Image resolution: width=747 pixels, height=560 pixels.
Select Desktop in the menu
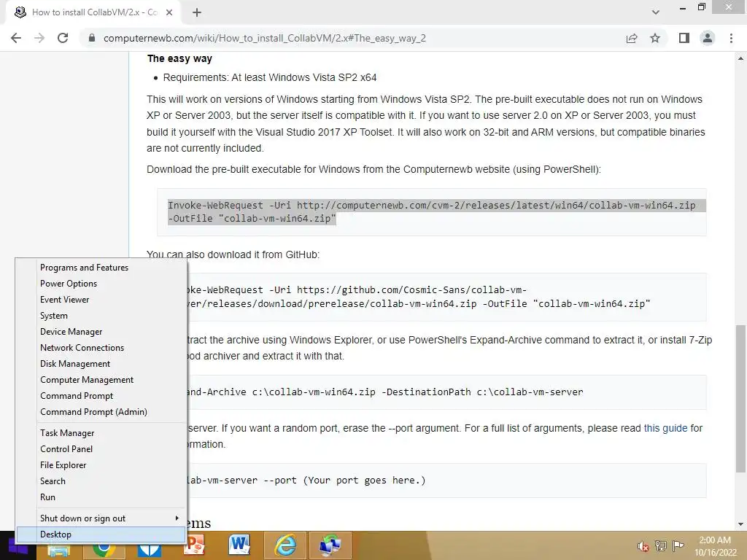(x=101, y=534)
